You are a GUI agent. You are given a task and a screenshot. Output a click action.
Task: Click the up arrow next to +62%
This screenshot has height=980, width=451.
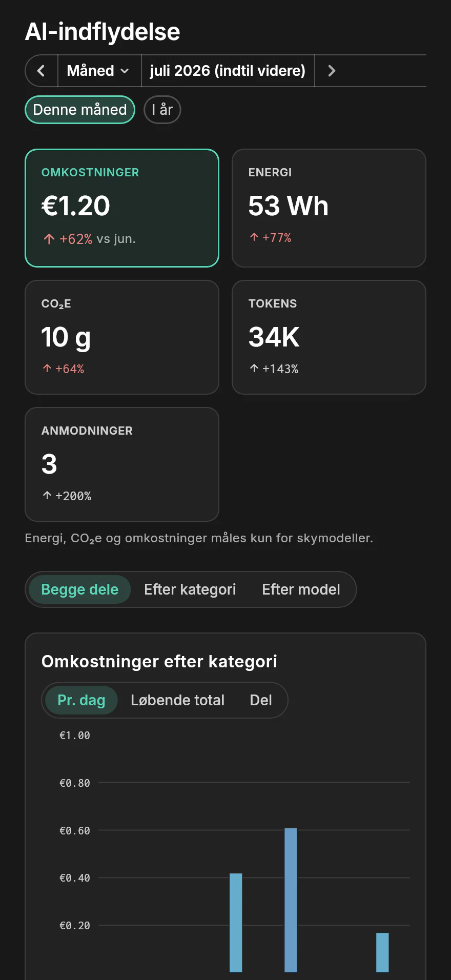coord(49,239)
